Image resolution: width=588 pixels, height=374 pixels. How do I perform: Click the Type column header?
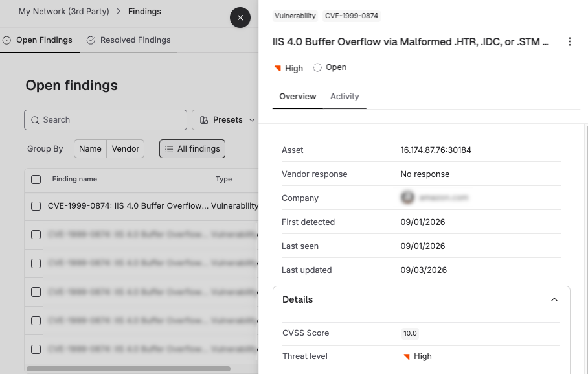pos(223,180)
